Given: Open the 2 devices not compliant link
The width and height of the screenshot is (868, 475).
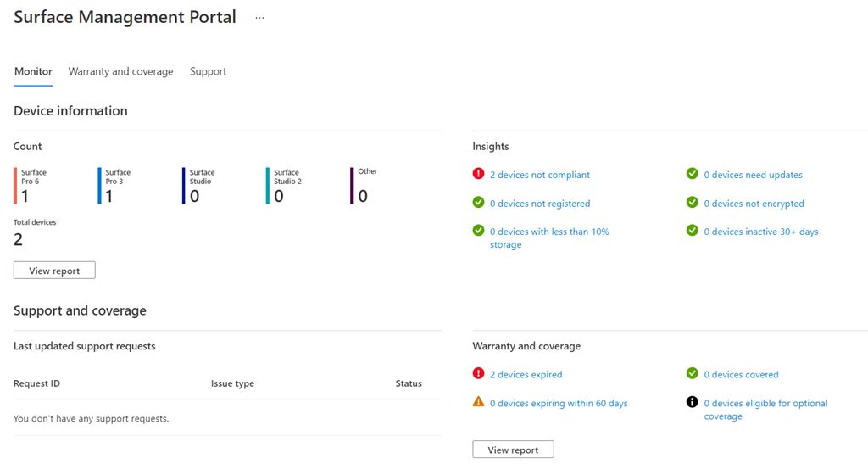Looking at the screenshot, I should point(540,175).
